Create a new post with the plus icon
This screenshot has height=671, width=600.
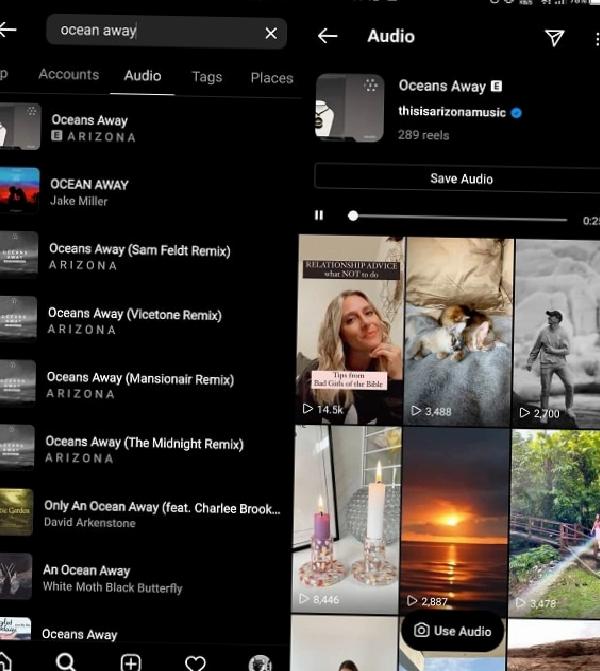pyautogui.click(x=131, y=662)
